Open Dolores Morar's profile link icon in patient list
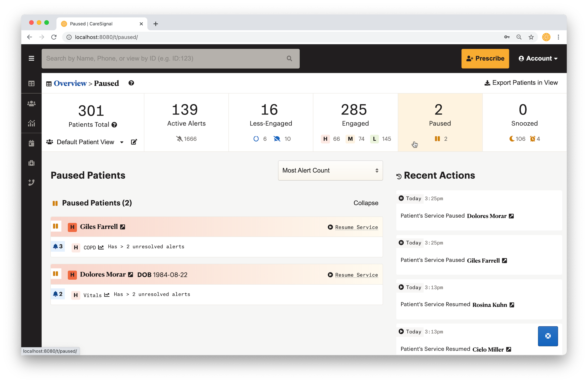Screen dimensions: 588x383 (x=131, y=274)
